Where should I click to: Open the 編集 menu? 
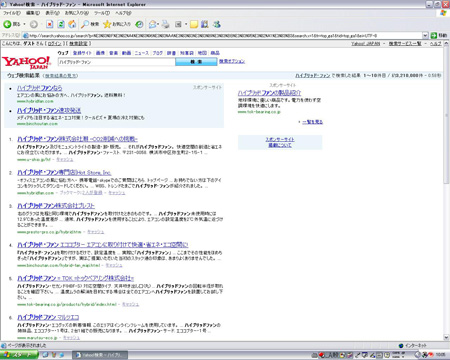33,13
